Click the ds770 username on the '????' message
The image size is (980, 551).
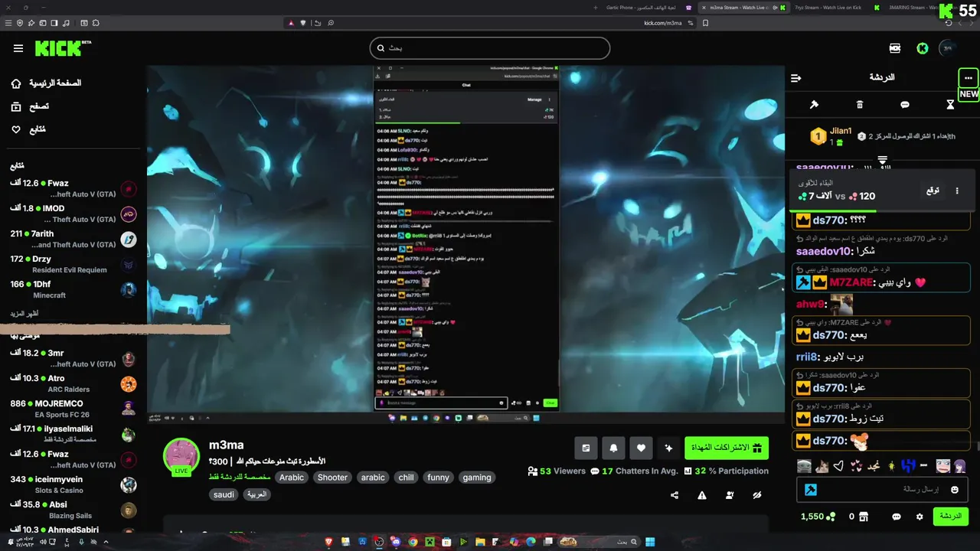[829, 220]
